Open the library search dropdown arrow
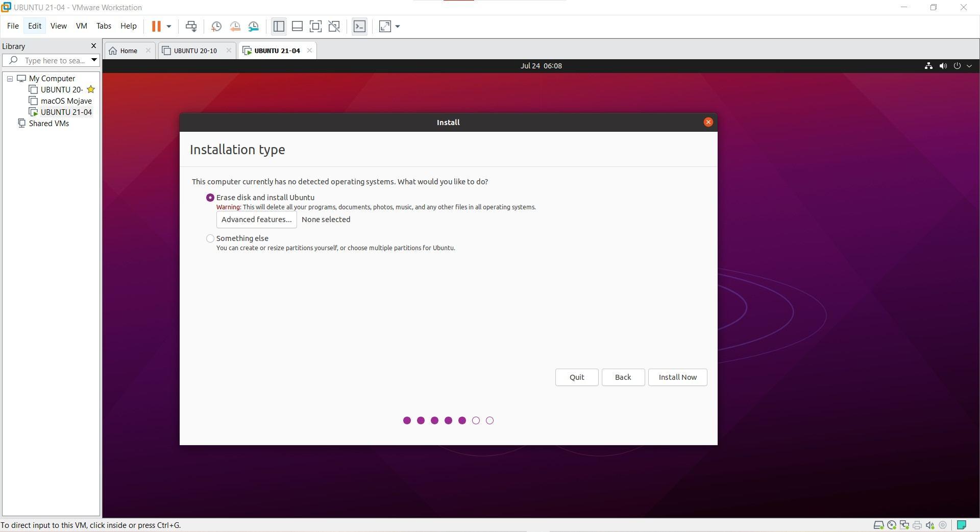The width and height of the screenshot is (980, 532). tap(94, 60)
